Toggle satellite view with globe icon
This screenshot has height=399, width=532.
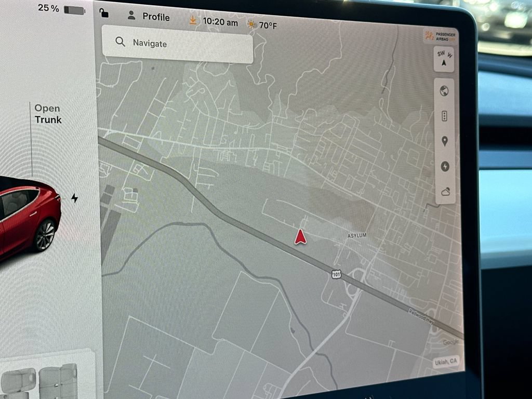tap(444, 91)
